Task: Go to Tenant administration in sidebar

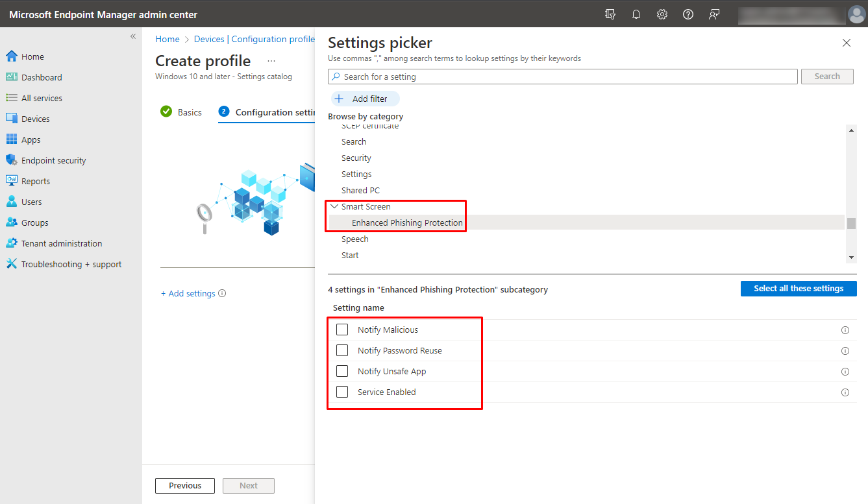Action: (62, 243)
